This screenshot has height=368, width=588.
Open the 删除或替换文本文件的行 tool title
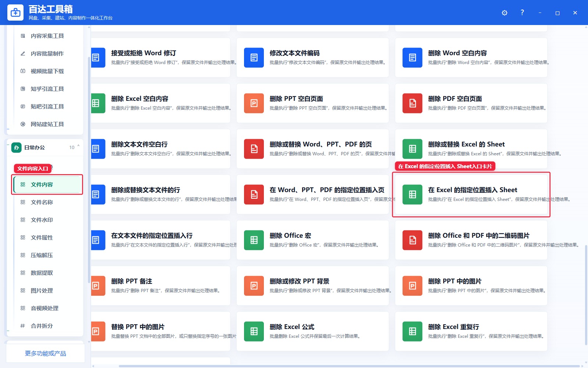(146, 190)
